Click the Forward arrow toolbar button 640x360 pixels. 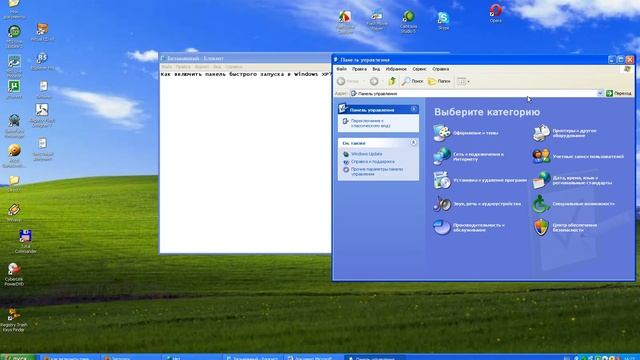click(x=374, y=81)
